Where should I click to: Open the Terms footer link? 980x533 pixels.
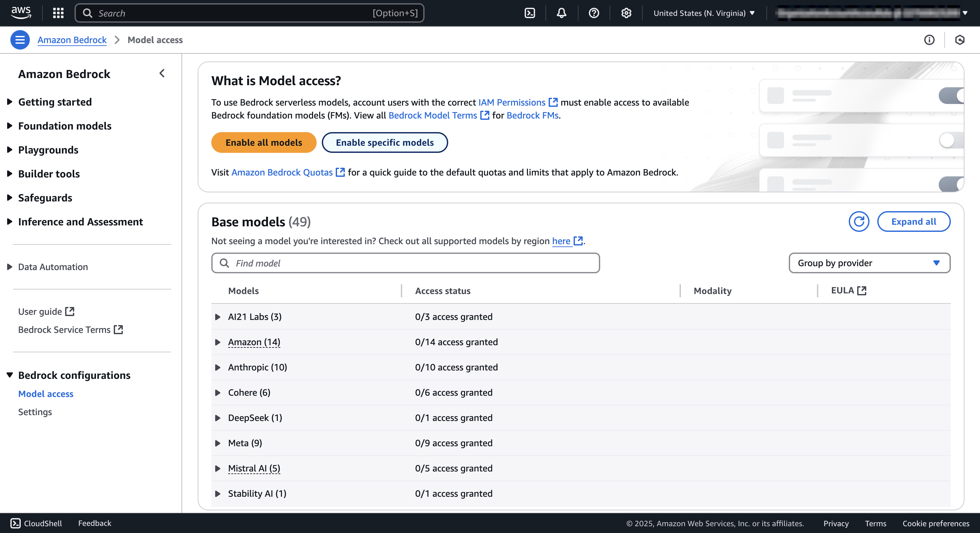875,523
